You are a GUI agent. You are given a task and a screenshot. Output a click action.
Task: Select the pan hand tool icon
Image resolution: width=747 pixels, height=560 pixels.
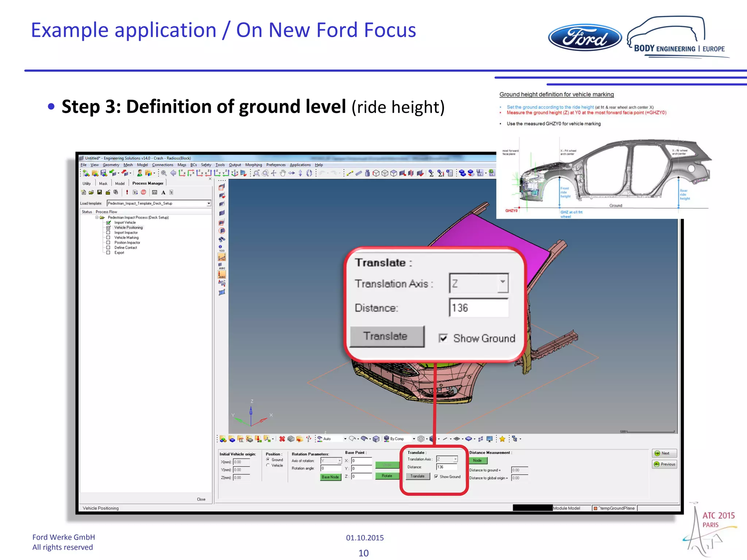point(283,173)
